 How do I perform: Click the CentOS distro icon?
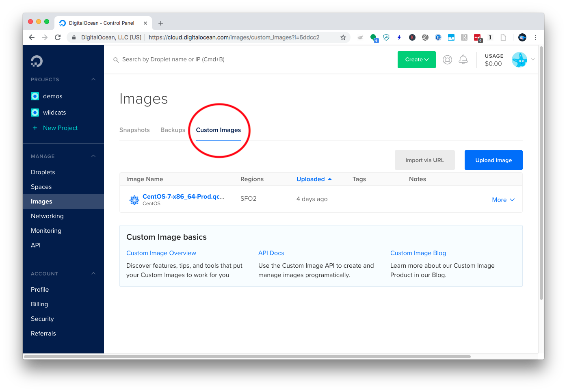(134, 200)
